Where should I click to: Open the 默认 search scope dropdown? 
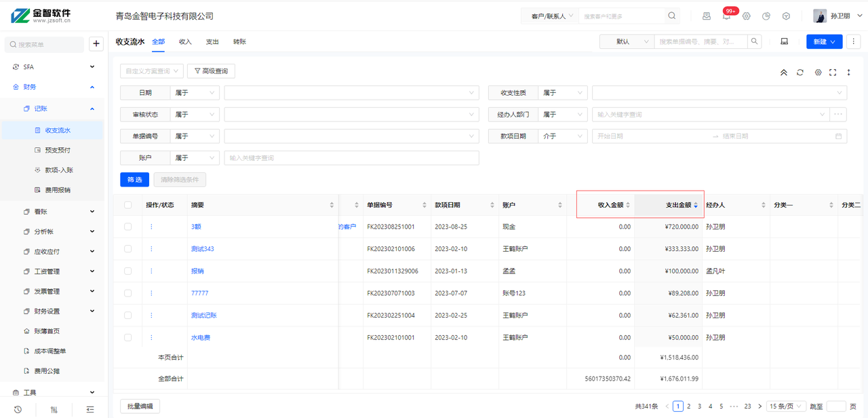tap(627, 41)
